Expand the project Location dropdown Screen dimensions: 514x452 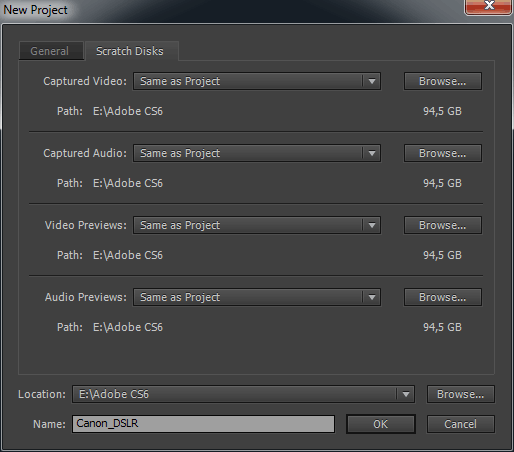click(243, 394)
